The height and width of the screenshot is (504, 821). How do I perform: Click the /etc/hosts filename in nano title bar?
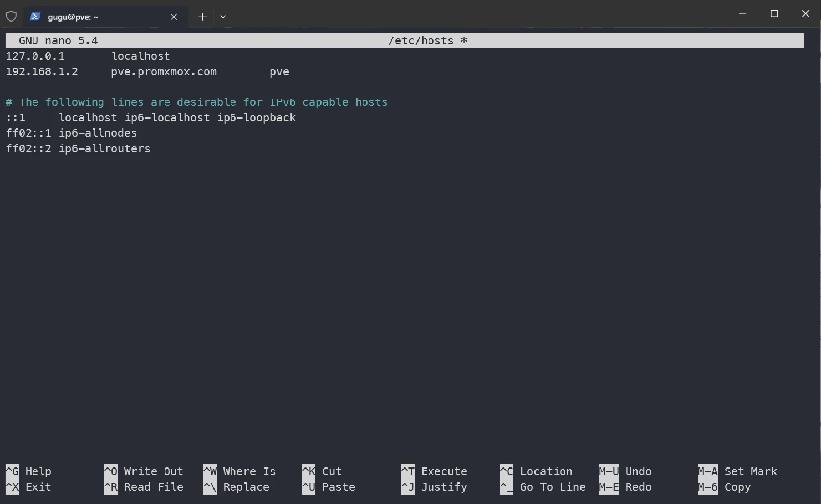pos(421,40)
